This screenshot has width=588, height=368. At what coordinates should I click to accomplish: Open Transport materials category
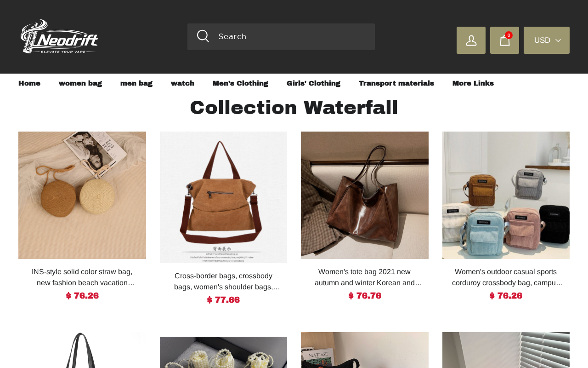pos(396,83)
